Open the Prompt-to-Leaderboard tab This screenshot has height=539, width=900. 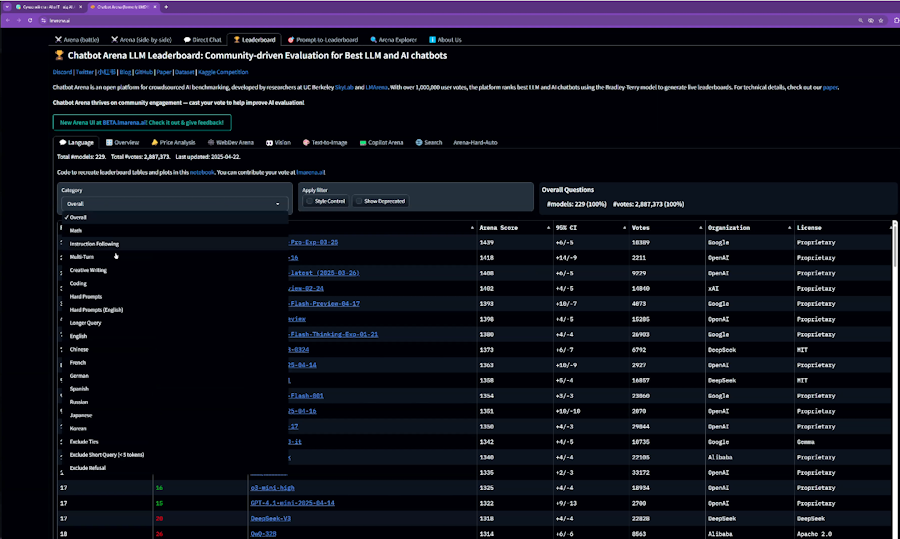(x=323, y=40)
